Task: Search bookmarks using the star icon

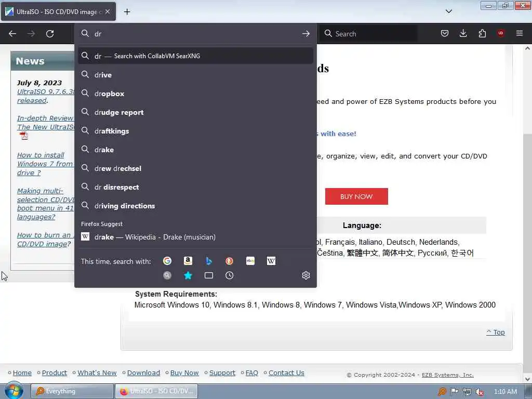Action: tap(188, 275)
